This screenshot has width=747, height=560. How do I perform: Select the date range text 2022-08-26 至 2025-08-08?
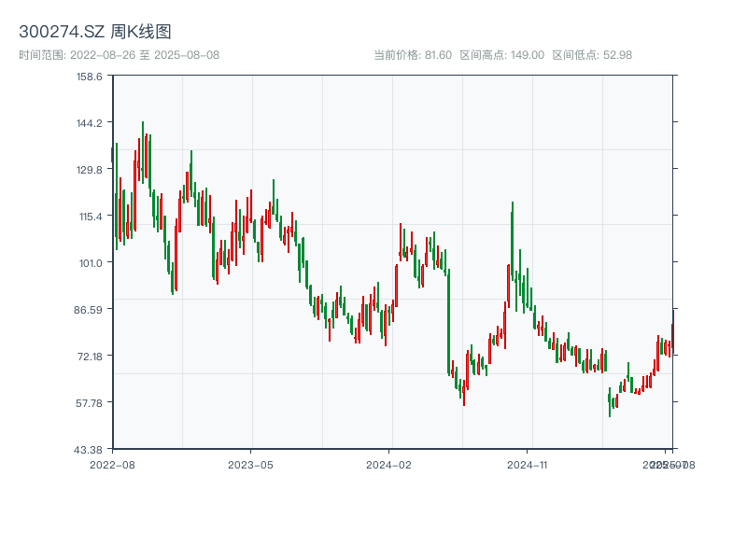tap(145, 55)
